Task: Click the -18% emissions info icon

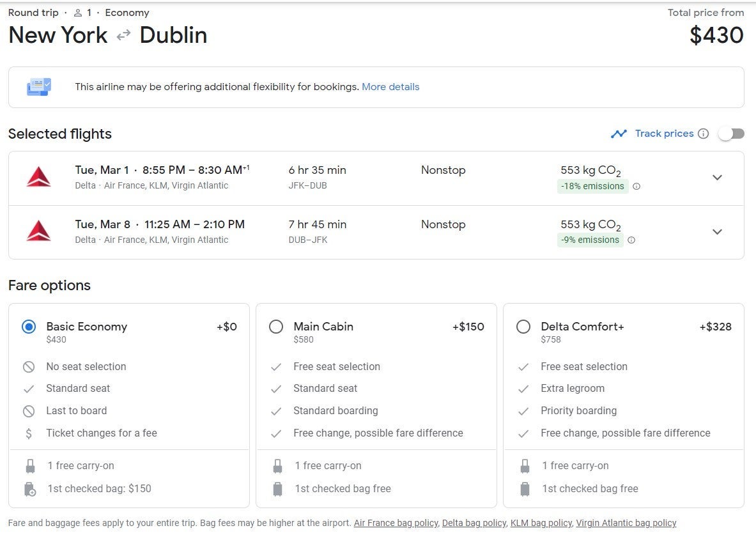Action: [x=636, y=187]
